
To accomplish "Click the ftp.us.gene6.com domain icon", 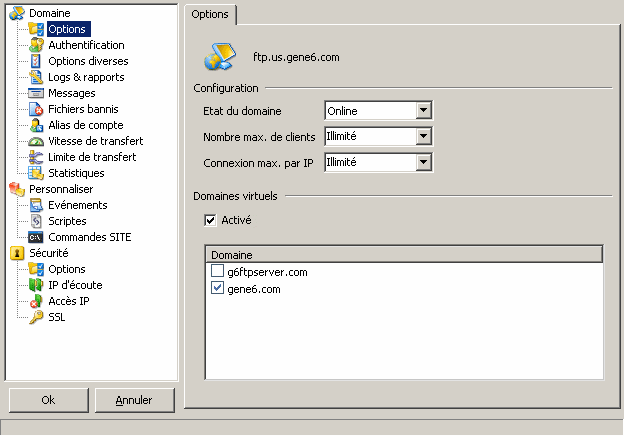I will [220, 57].
